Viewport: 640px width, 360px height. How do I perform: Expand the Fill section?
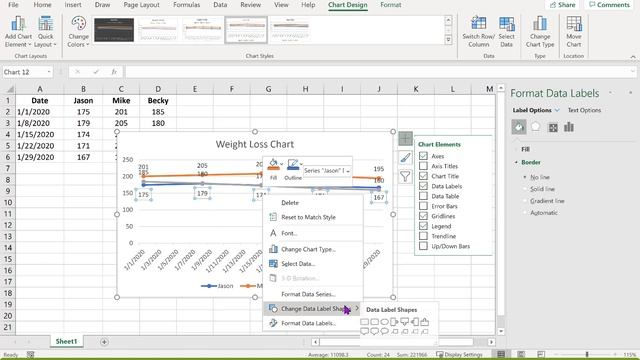[525, 149]
